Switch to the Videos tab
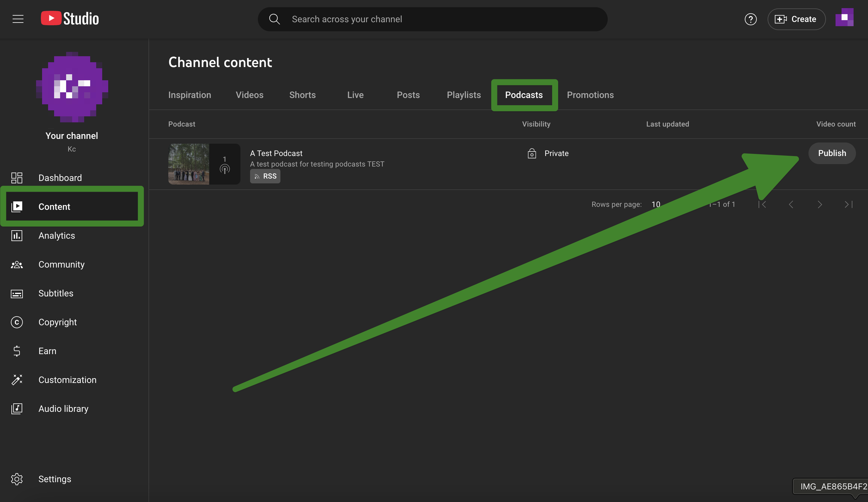Screen dimensions: 868x502 point(249,95)
